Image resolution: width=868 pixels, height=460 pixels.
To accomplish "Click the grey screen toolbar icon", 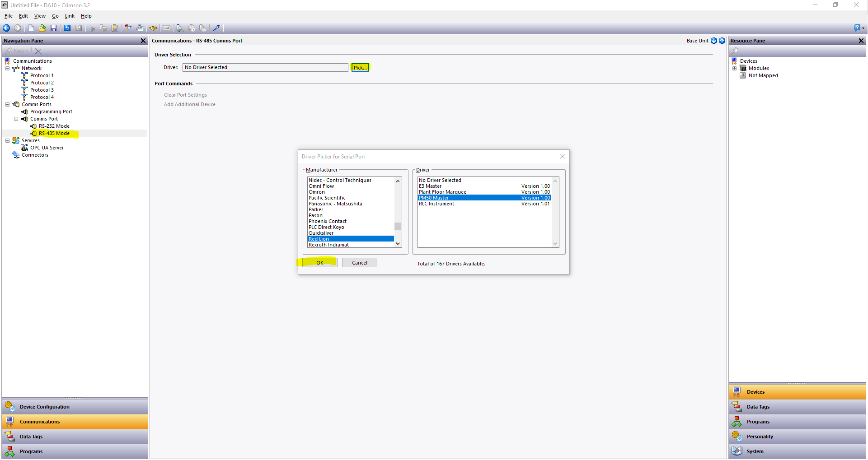I will (x=167, y=28).
